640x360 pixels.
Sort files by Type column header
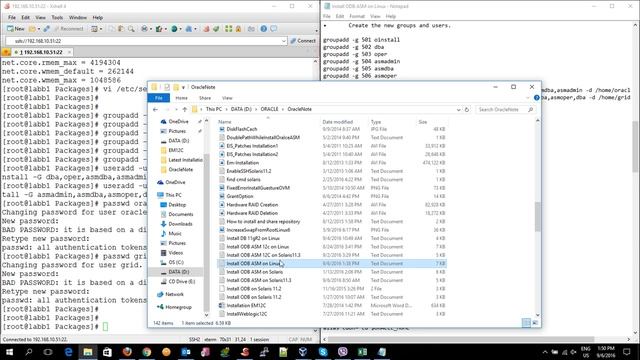(376, 122)
